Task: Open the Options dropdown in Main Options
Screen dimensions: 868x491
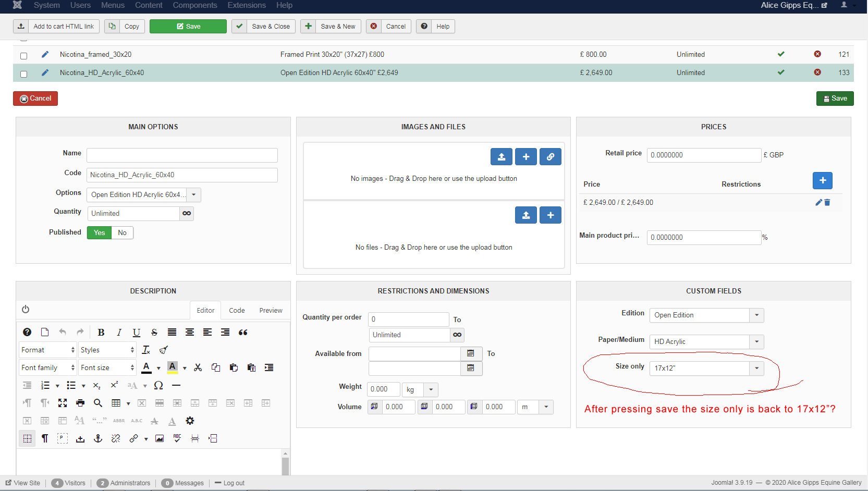Action: (x=144, y=195)
